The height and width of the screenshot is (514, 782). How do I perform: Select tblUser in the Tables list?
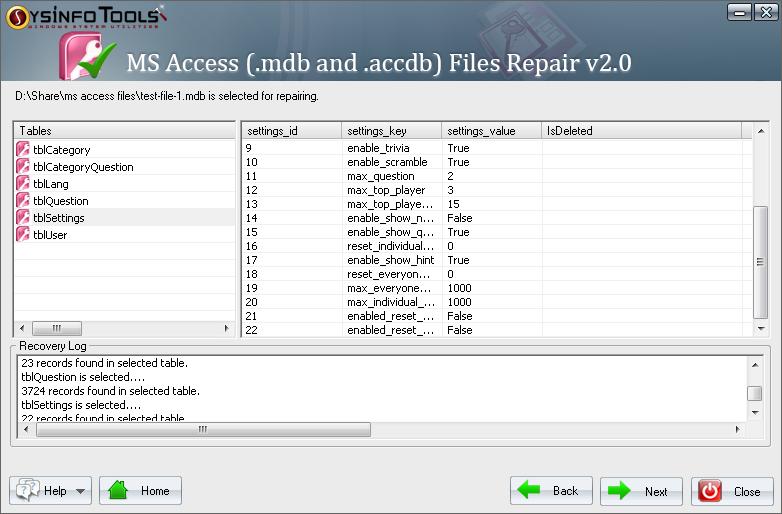pyautogui.click(x=50, y=235)
